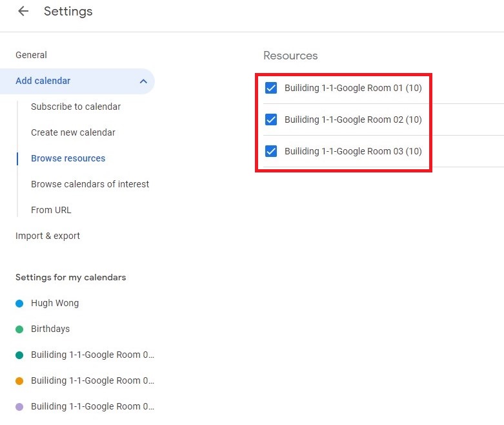Viewport: 504px width, 425px height.
Task: Go to Subscribe to calendar
Action: [x=76, y=107]
